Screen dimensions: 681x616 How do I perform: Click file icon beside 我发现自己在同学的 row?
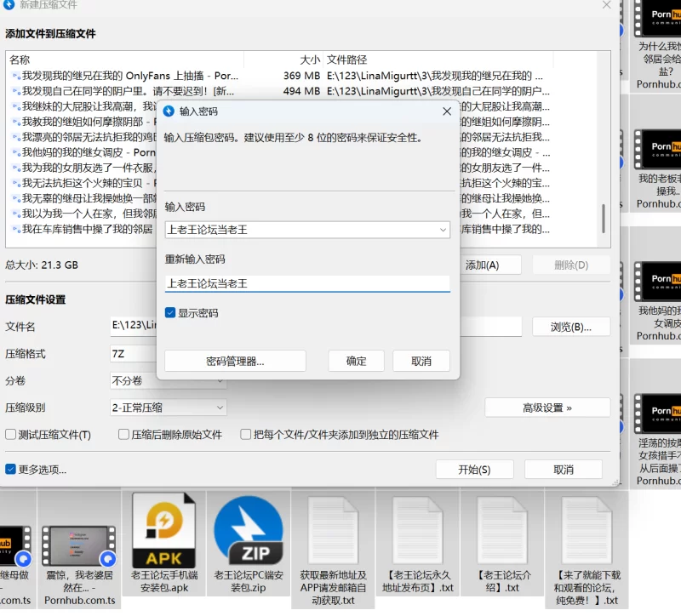coord(16,91)
